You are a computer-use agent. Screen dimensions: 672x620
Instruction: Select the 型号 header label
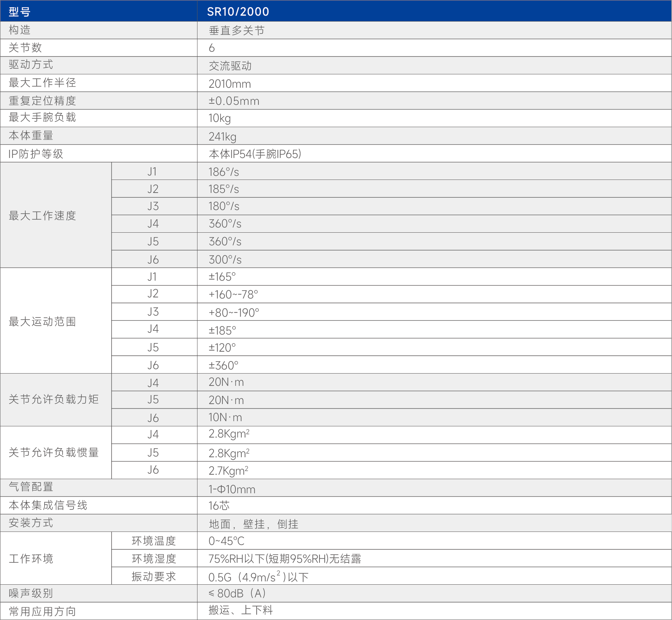19,12
